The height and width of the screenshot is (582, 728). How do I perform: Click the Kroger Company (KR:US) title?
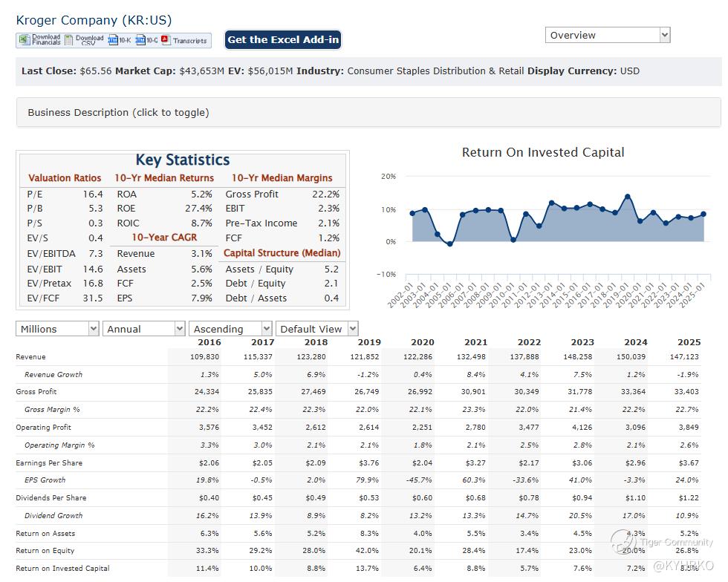point(94,20)
